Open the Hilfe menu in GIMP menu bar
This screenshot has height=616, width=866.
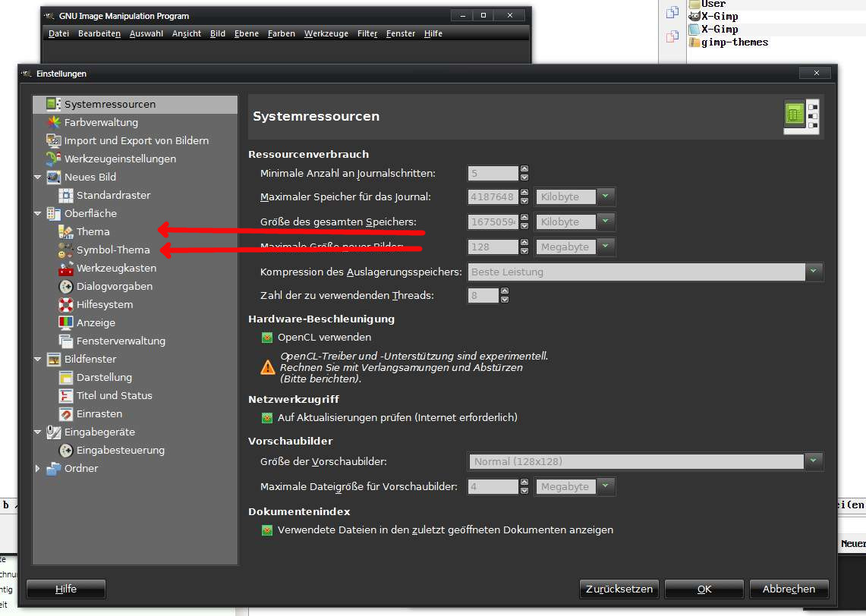[433, 33]
